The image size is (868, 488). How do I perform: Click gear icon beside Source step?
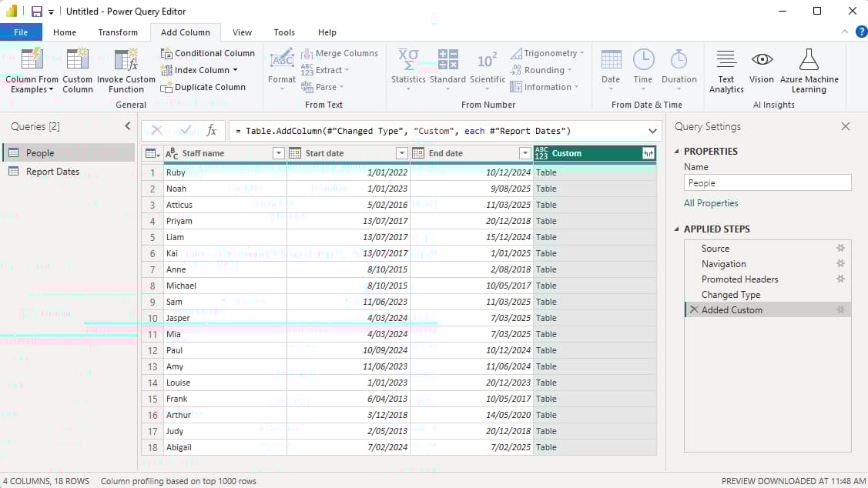(840, 249)
